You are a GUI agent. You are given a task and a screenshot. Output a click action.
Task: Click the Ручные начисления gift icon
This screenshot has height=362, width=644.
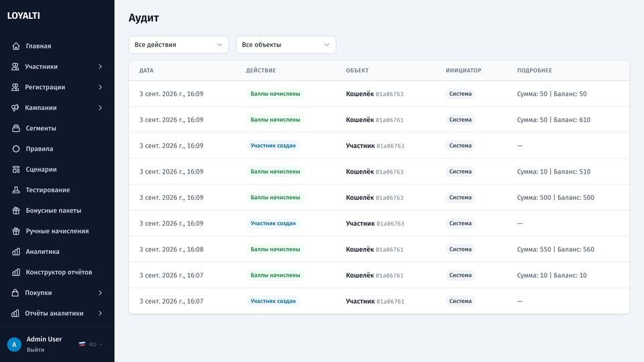click(x=16, y=231)
